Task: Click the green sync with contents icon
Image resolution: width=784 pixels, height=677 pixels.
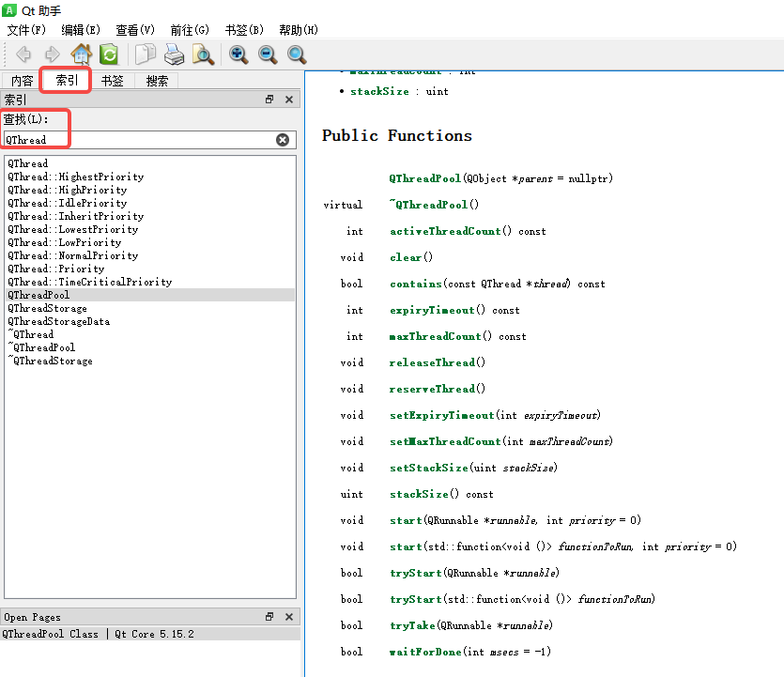Action: [x=109, y=54]
